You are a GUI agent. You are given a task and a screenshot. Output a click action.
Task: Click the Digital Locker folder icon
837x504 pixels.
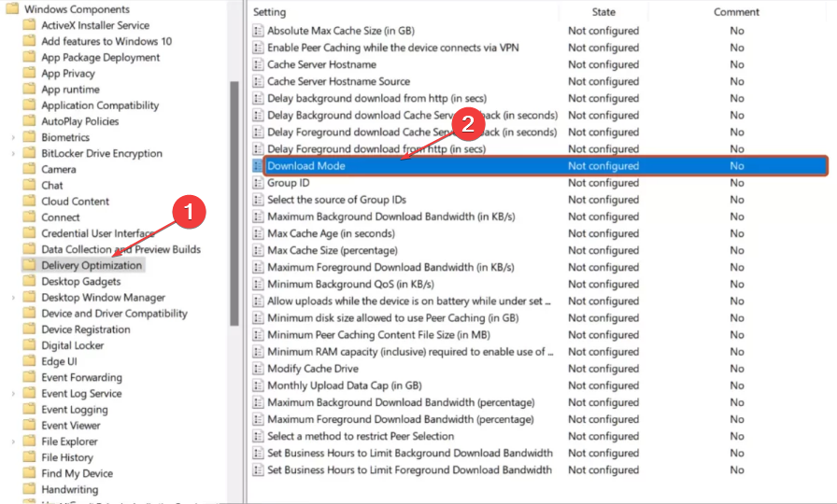pos(29,345)
